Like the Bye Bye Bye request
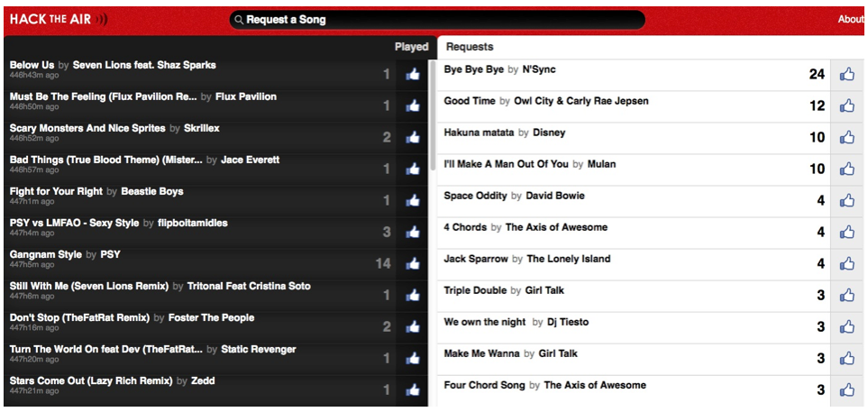868x412 pixels. pos(847,74)
